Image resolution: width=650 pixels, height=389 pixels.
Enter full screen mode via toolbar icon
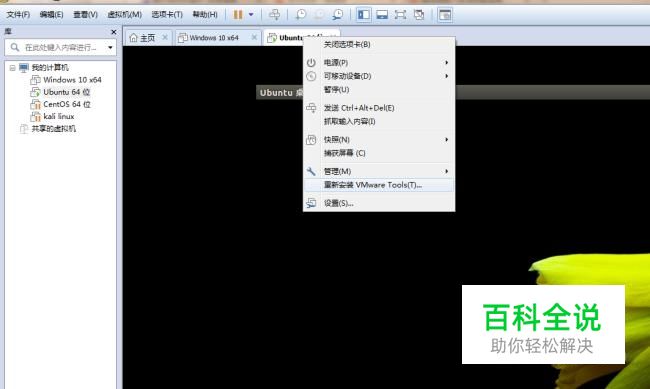pyautogui.click(x=400, y=15)
